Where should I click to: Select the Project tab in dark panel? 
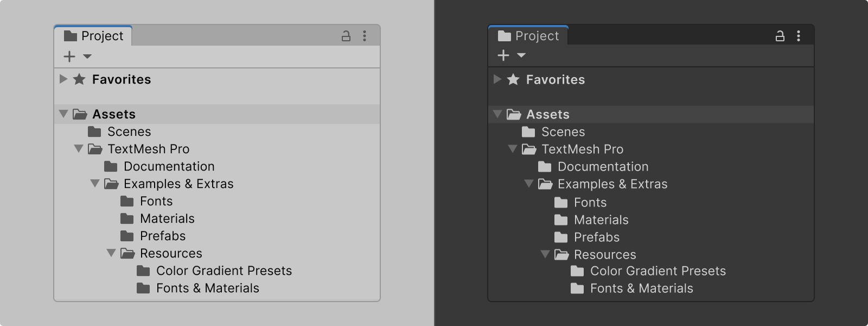coord(528,36)
